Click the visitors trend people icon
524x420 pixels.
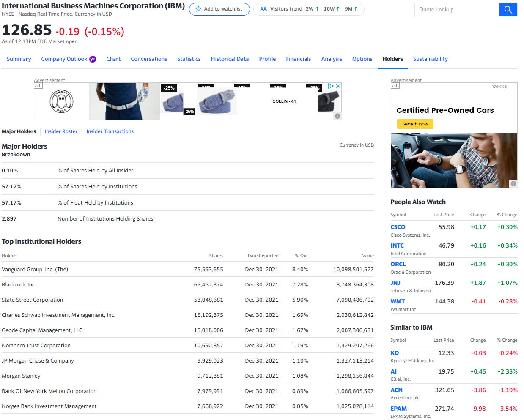(263, 9)
